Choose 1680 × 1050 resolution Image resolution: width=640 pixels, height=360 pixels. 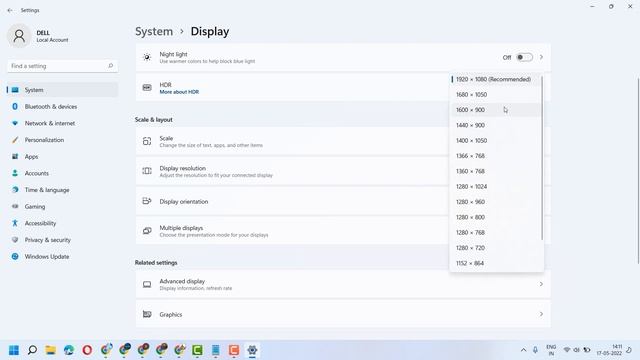[x=496, y=95]
